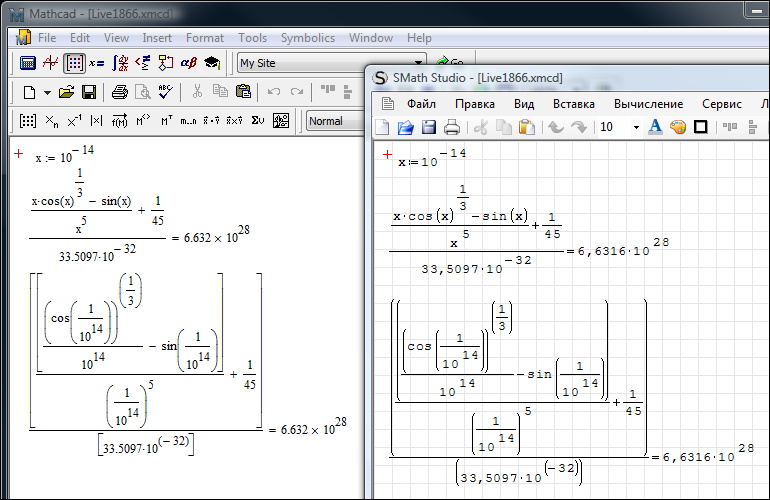Click the Graph toolbar icon
The image size is (770, 500).
click(51, 63)
